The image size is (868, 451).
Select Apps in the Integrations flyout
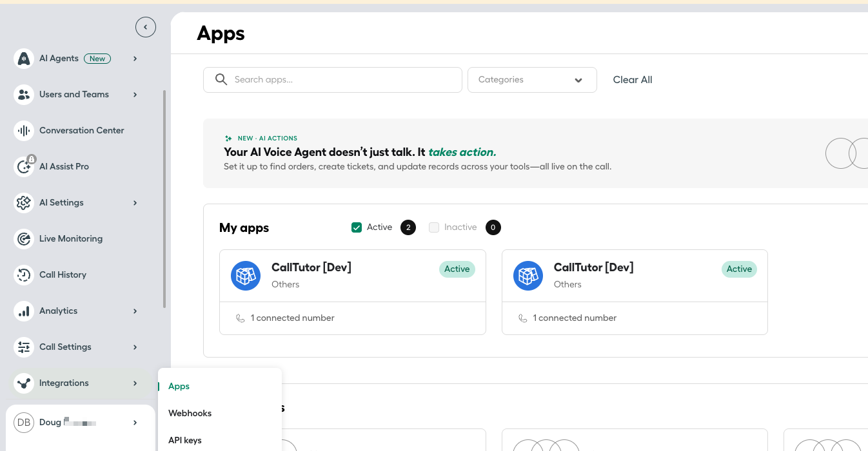pyautogui.click(x=179, y=387)
